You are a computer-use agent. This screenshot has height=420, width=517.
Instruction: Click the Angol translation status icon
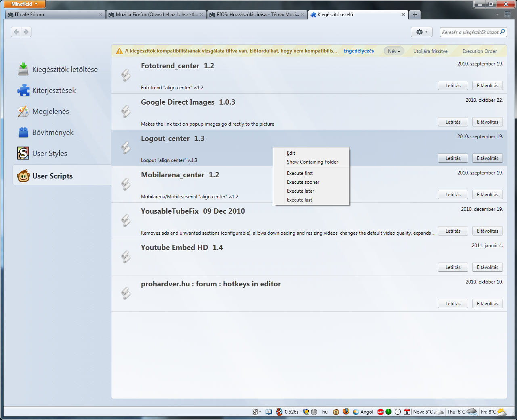[363, 412]
